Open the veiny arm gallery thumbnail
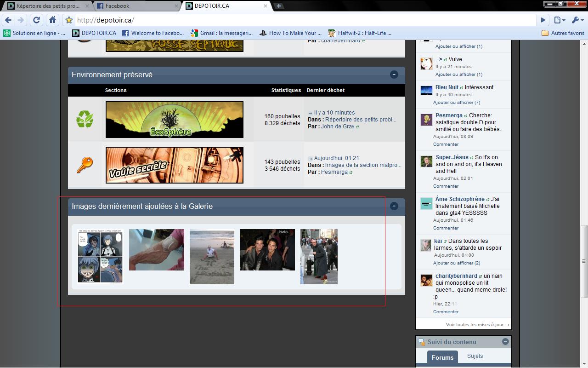 tap(157, 250)
